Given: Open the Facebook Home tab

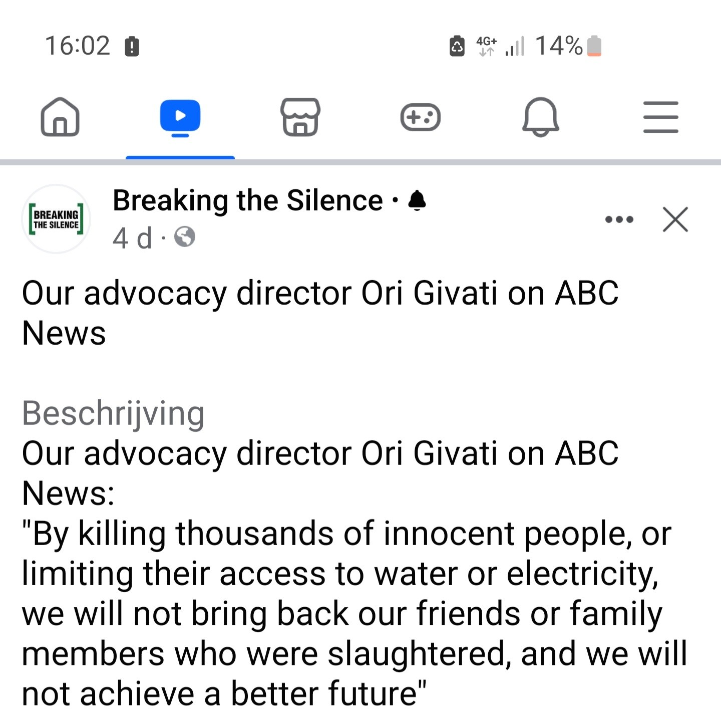Looking at the screenshot, I should (x=60, y=117).
